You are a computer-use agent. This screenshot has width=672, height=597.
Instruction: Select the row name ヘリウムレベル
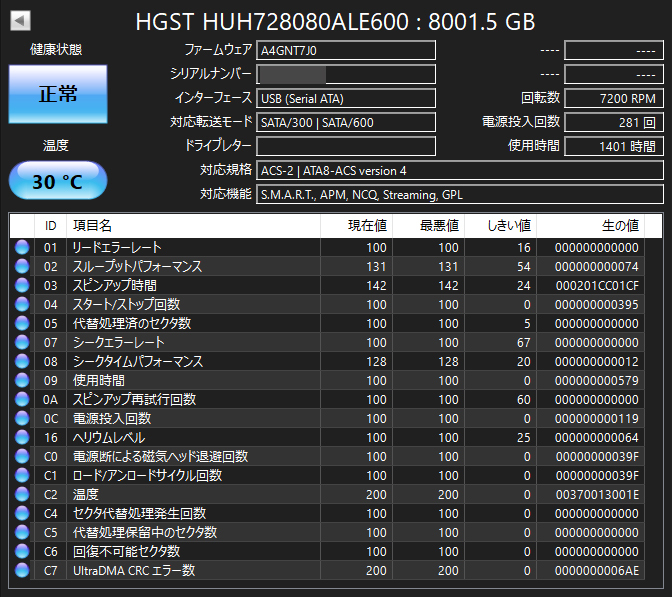coord(109,437)
